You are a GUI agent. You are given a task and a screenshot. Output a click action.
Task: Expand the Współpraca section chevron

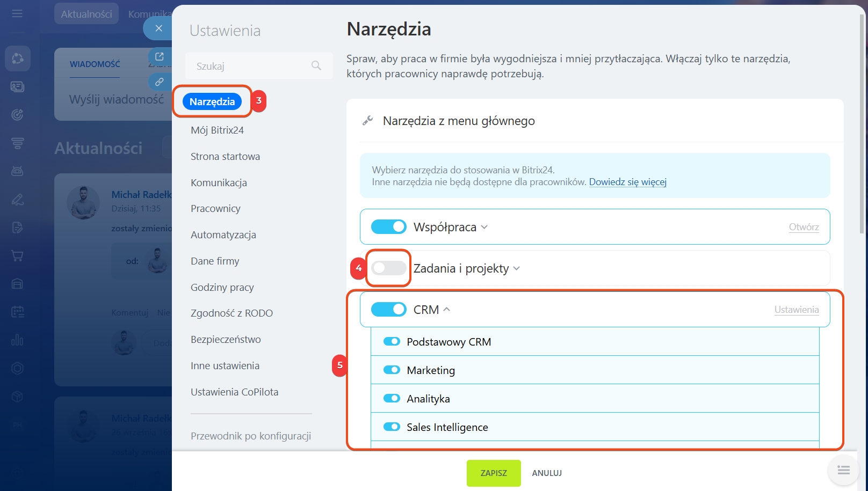point(484,227)
